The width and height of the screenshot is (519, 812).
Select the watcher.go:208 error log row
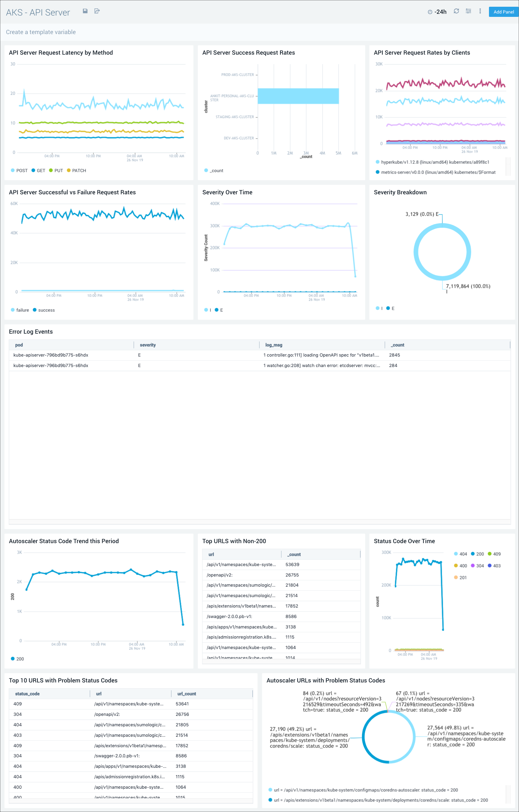tap(259, 366)
